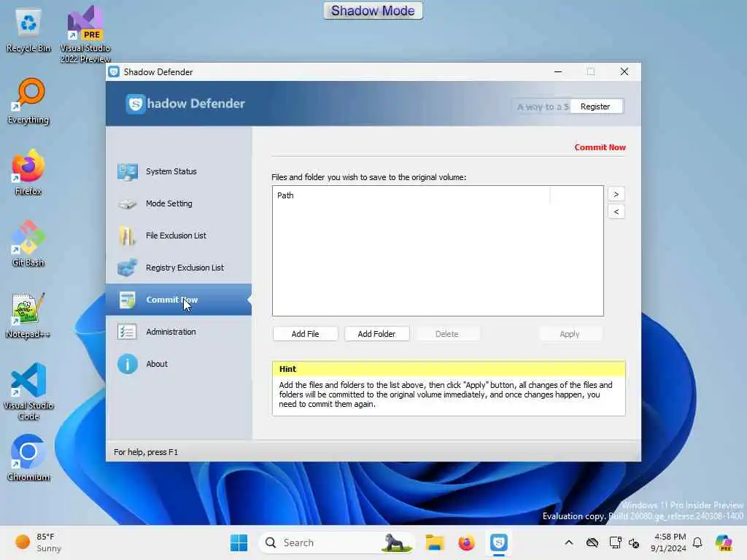Click the Commit Now sidebar icon
Image resolution: width=747 pixels, height=560 pixels.
click(128, 300)
